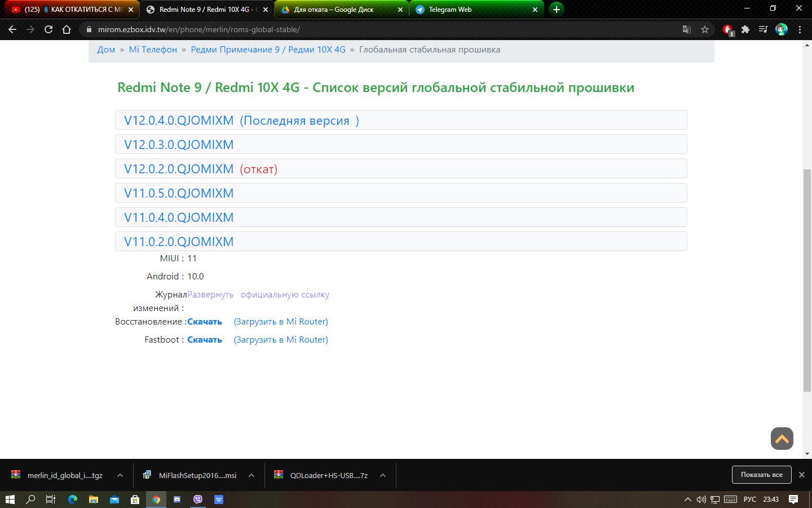The image size is (812, 508).
Task: Download the Восстановление ROM via Скачать
Action: 205,322
